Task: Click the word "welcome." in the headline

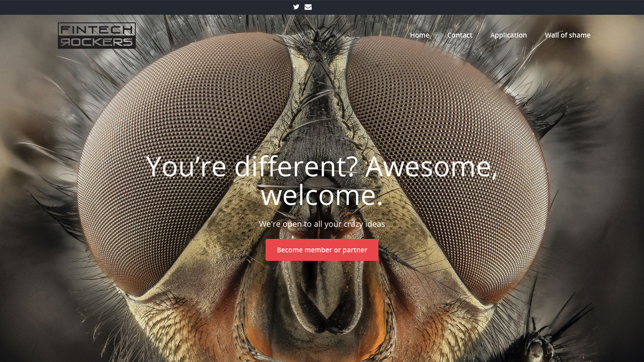Action: click(x=321, y=195)
